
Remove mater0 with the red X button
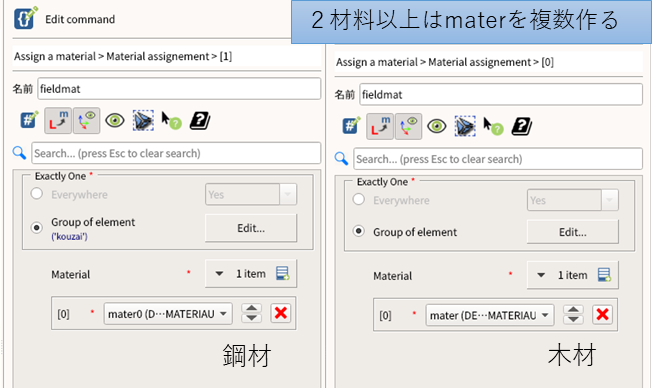[281, 313]
